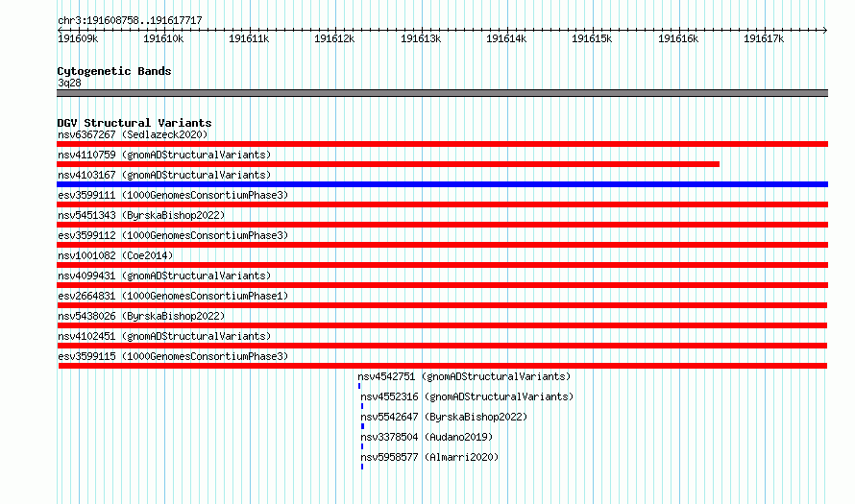The width and height of the screenshot is (855, 504).
Task: Click the red bar under nsv6367267
Action: coord(442,144)
